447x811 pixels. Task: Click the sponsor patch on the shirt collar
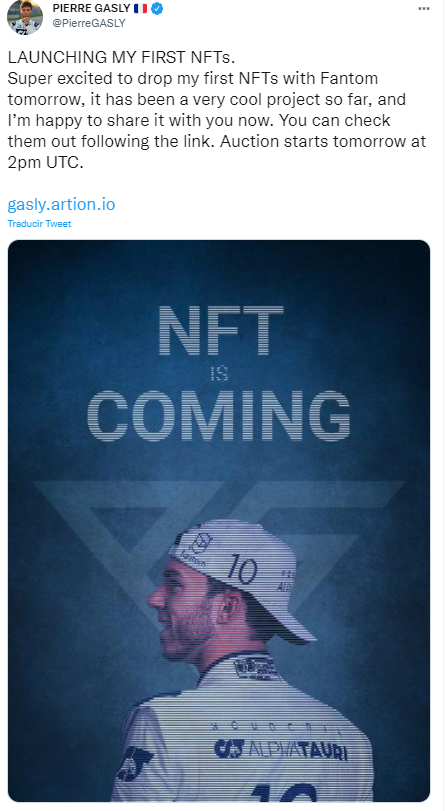click(258, 669)
